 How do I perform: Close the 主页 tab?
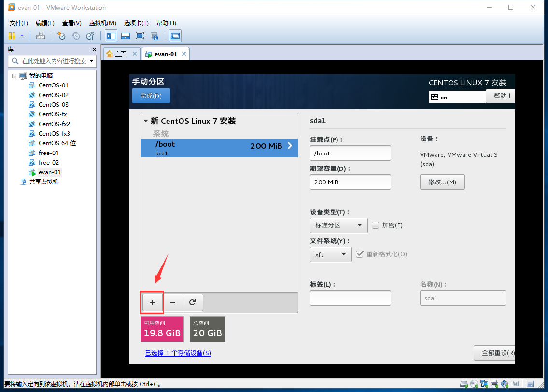pyautogui.click(x=135, y=54)
